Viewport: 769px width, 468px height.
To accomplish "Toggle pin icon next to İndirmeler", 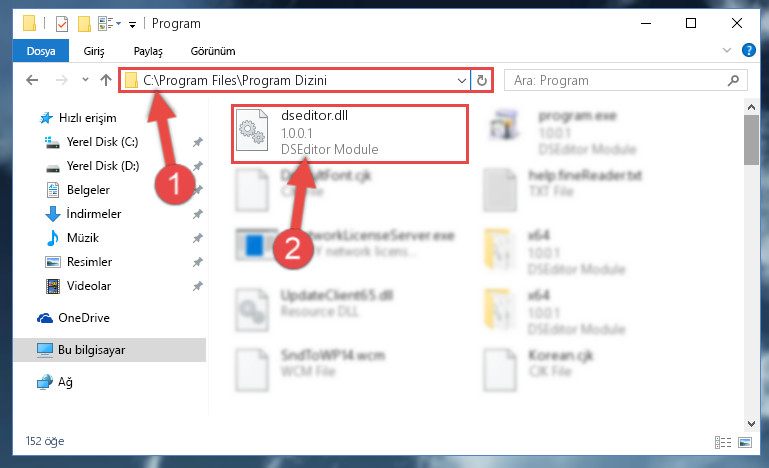I will [x=198, y=214].
